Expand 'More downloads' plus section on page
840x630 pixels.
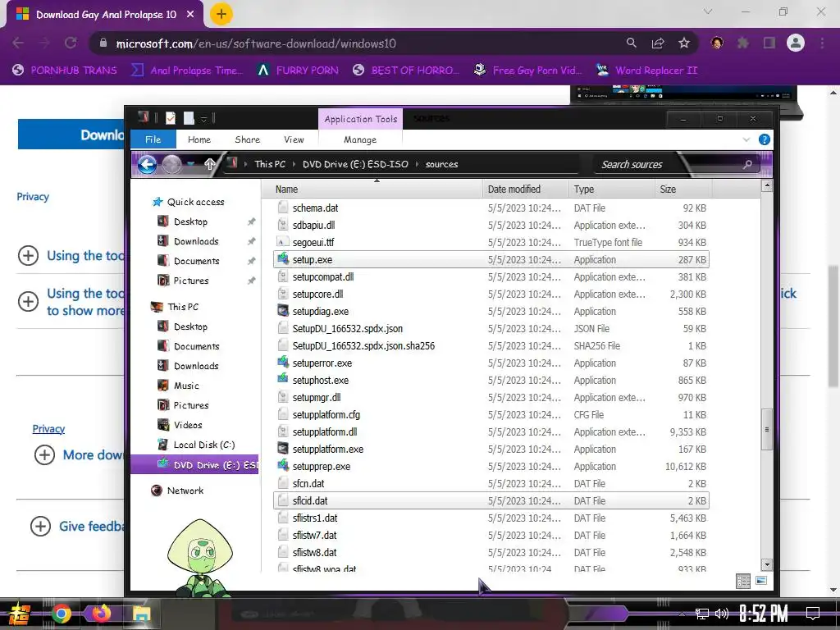pyautogui.click(x=44, y=454)
